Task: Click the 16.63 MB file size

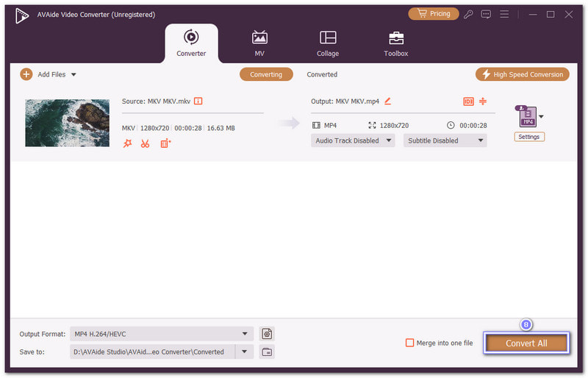Action: point(221,128)
